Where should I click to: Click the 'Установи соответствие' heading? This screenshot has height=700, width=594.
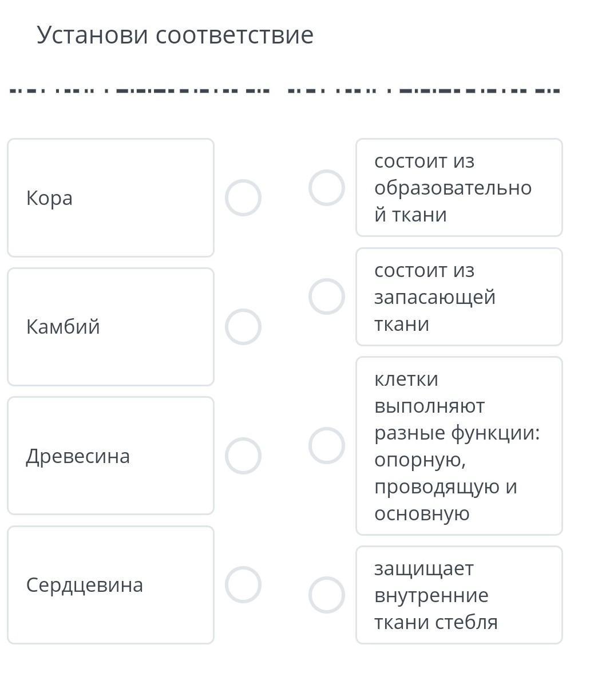pyautogui.click(x=175, y=35)
